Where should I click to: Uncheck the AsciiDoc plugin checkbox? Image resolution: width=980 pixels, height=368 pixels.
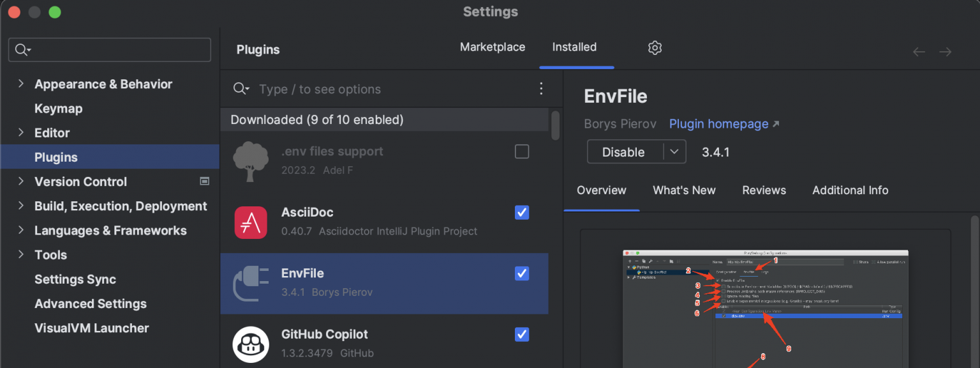[x=522, y=212]
